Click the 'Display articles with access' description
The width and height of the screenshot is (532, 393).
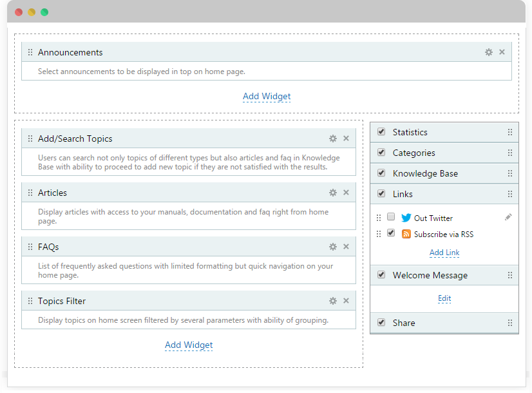[183, 216]
